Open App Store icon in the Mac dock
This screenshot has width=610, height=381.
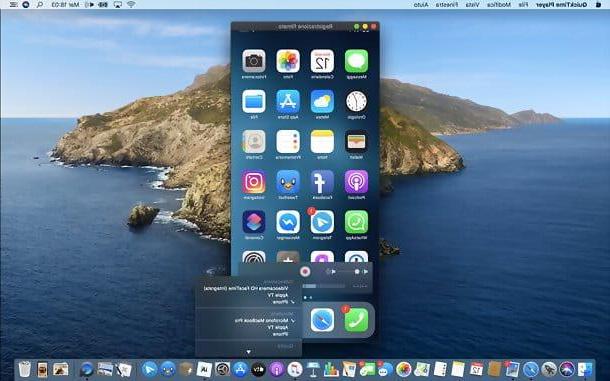tap(240, 369)
